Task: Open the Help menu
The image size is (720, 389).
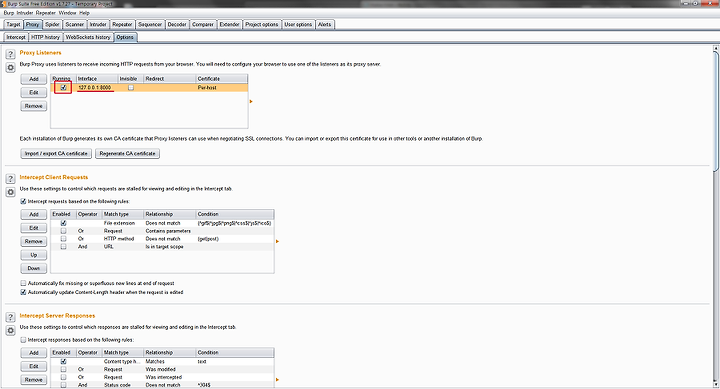Action: (x=84, y=13)
